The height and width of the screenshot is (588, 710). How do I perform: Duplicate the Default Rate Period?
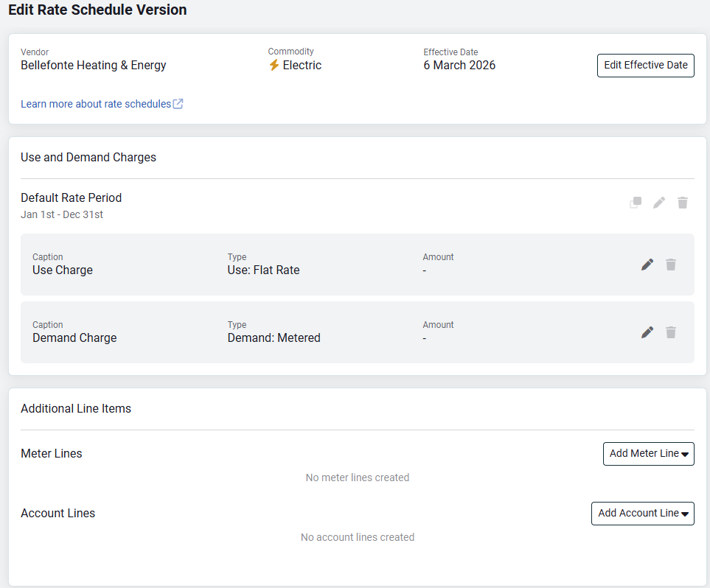click(635, 203)
